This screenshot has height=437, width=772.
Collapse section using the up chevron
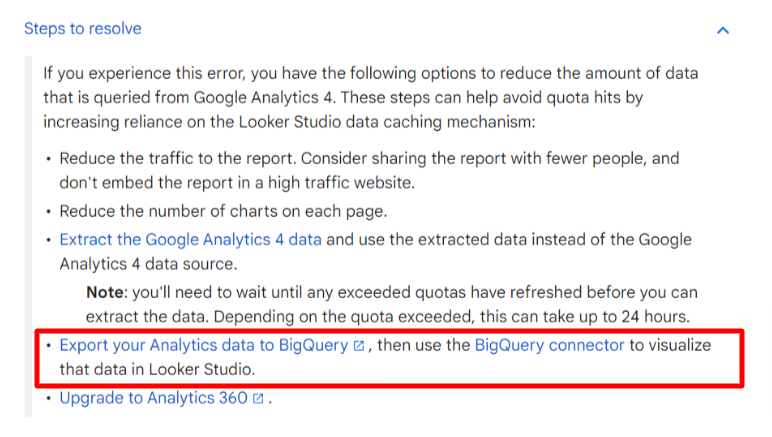[722, 31]
